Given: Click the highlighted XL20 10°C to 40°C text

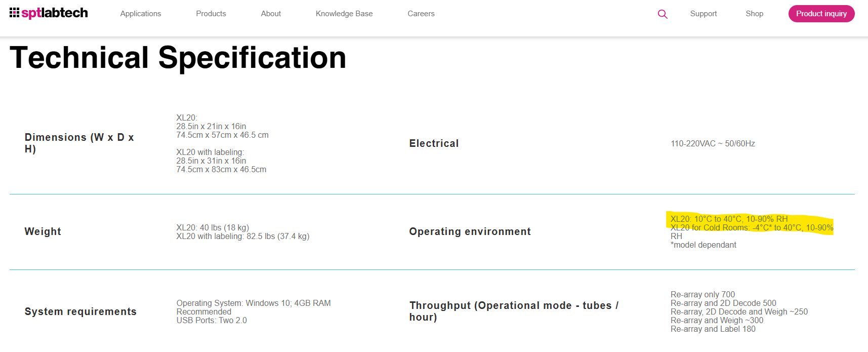Looking at the screenshot, I should click(729, 219).
